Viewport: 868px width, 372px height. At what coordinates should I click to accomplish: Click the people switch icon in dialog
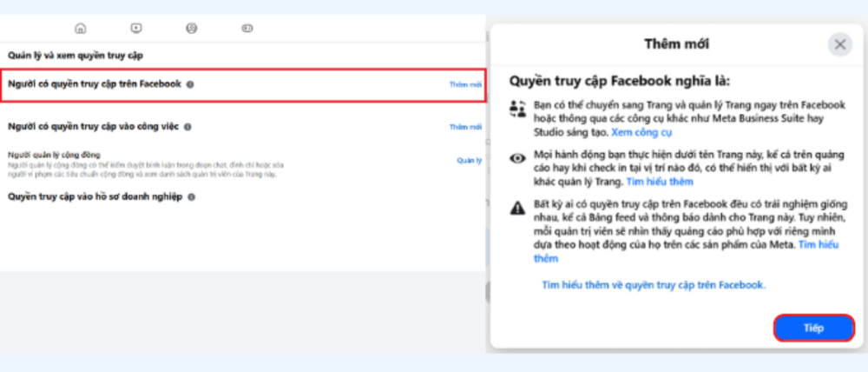point(517,109)
